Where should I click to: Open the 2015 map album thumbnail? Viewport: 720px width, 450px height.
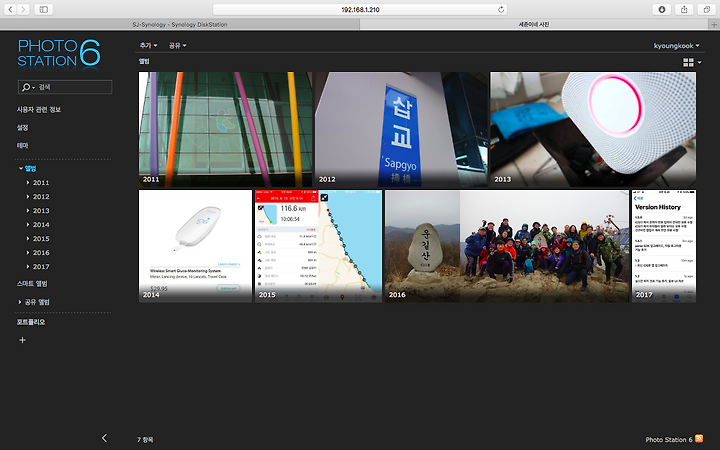tap(318, 246)
